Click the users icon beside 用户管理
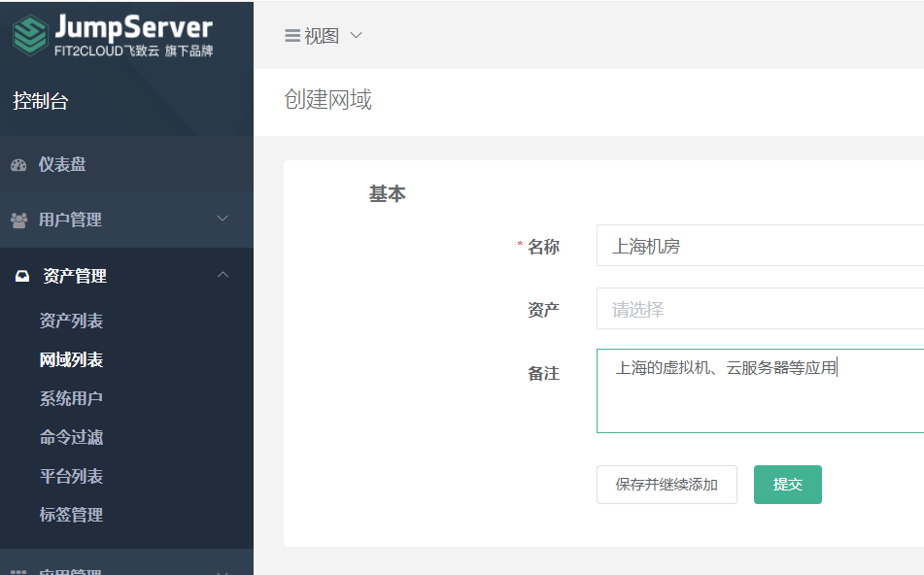This screenshot has width=924, height=575. click(18, 220)
